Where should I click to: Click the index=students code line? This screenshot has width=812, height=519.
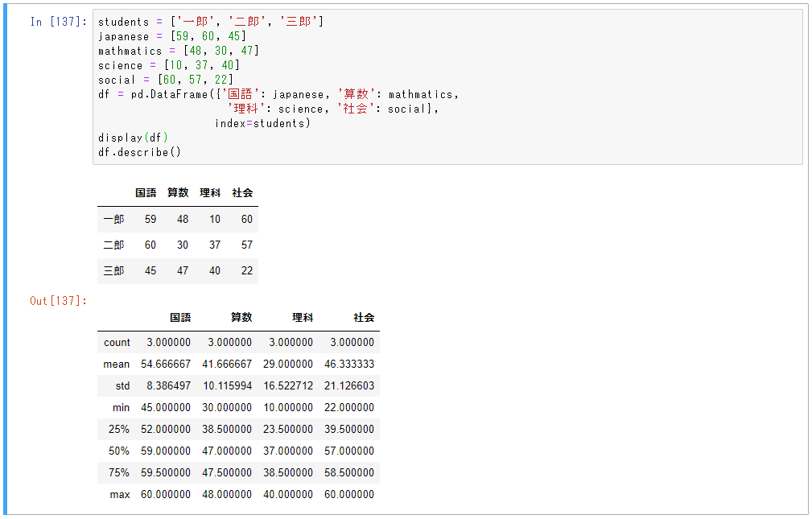262,123
